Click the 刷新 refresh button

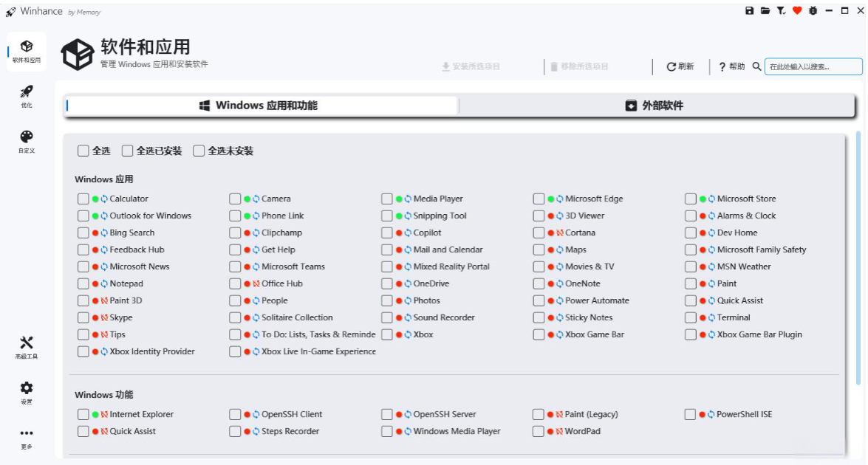680,66
